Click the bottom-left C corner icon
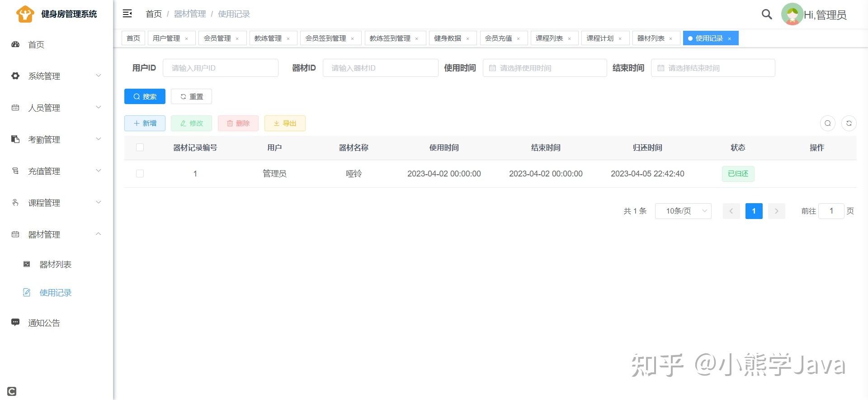868x400 pixels. [x=12, y=391]
